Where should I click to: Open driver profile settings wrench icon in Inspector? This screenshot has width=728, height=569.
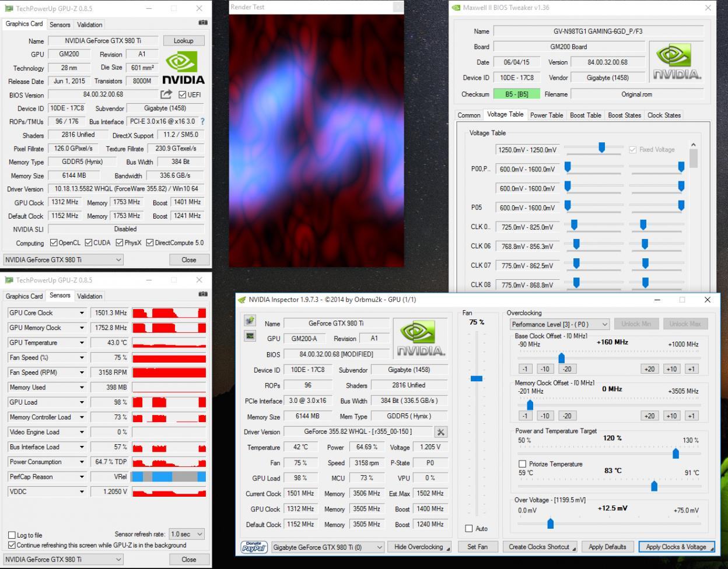441,432
